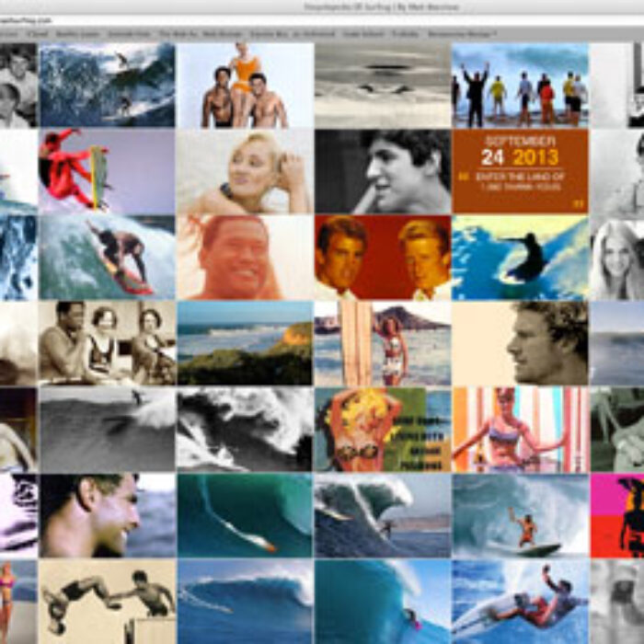Open the illustrated pin-up poster with sunglasses
Screen dimensions: 644x644
(x=383, y=430)
